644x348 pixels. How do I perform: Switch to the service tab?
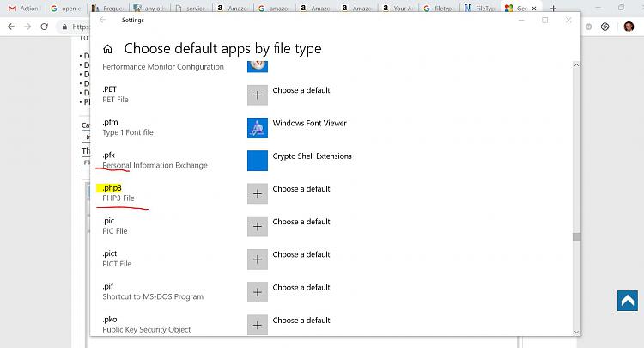coord(191,9)
